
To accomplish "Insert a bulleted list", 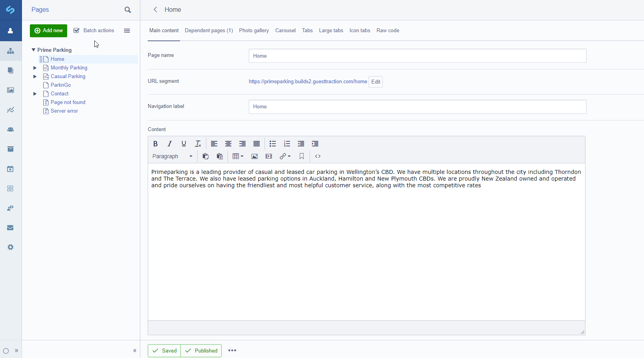I will (x=273, y=144).
